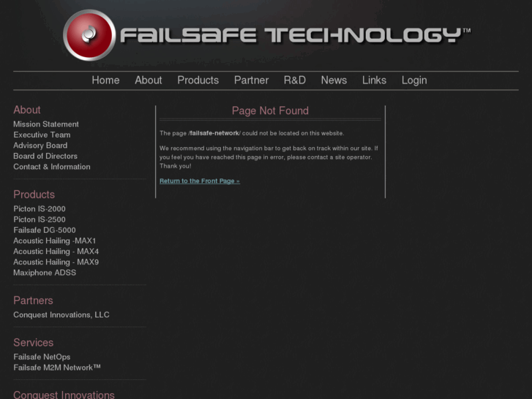Select Picton IS-2500 product link
The height and width of the screenshot is (399, 532).
(40, 220)
